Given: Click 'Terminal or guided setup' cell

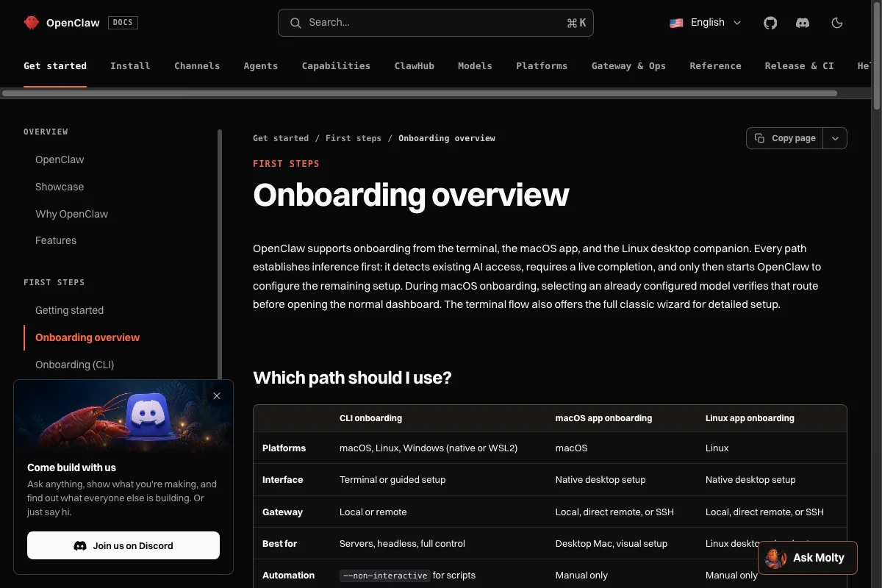Looking at the screenshot, I should tap(392, 480).
